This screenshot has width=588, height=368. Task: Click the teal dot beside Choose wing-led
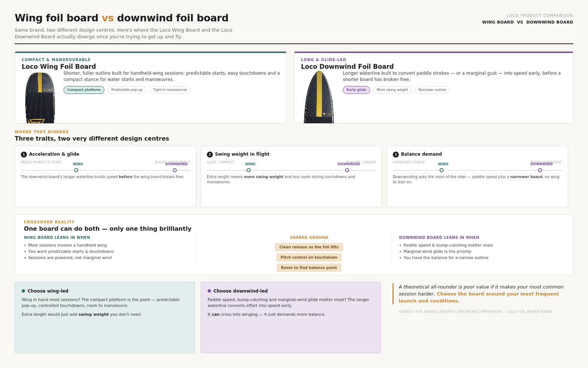23,291
